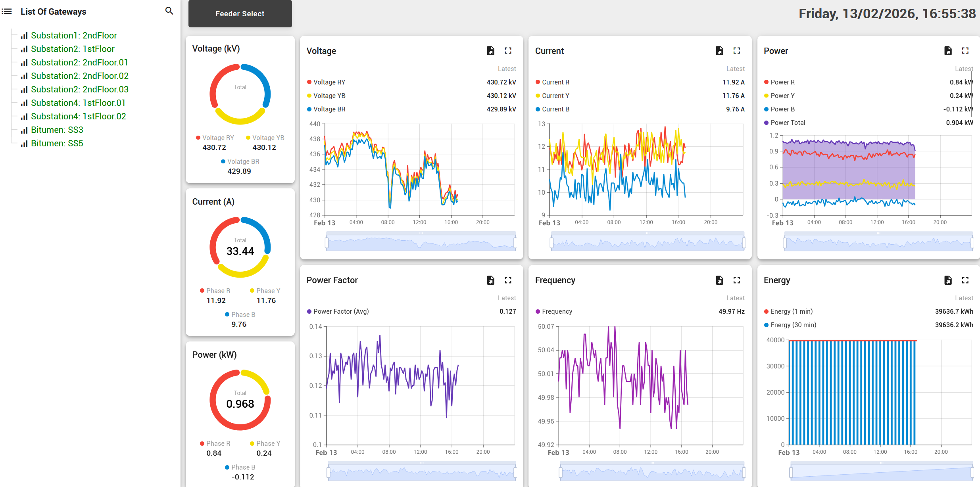
Task: Expand the Energy chart to fullscreen
Action: coord(965,280)
